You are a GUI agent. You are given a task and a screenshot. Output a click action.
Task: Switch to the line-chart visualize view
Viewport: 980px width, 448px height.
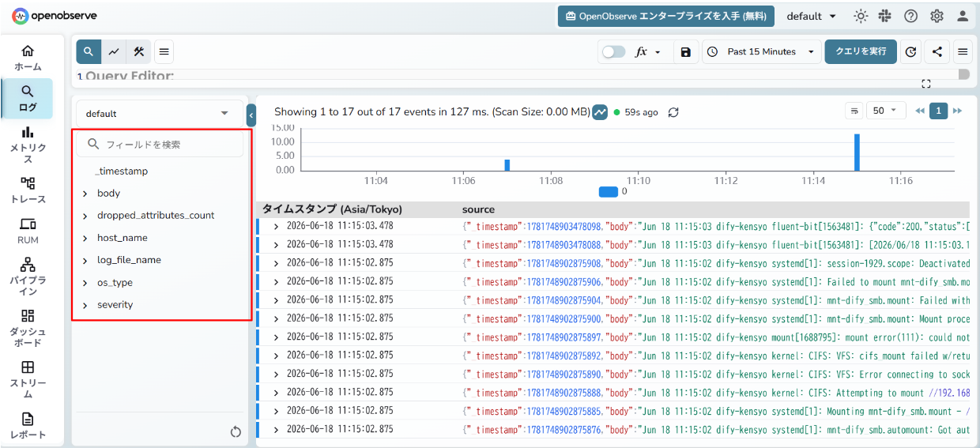pos(114,52)
